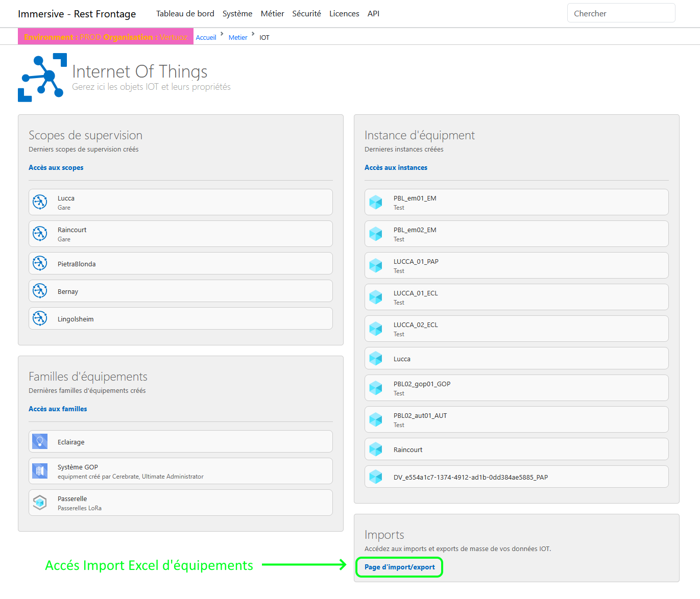The width and height of the screenshot is (700, 599).
Task: Click the Raincourt supervision scope icon
Action: (x=40, y=234)
